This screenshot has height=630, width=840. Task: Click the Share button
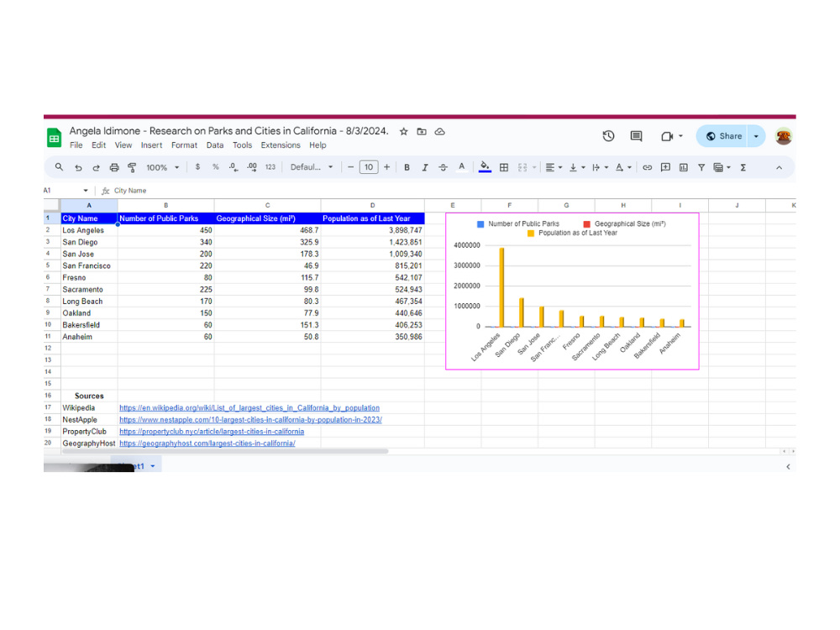click(x=723, y=136)
